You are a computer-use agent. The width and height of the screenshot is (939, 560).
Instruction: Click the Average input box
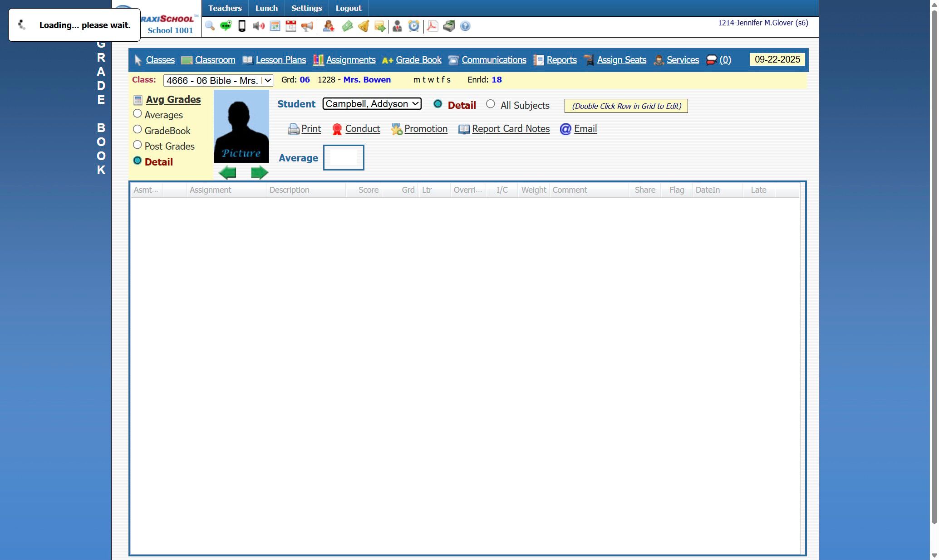pyautogui.click(x=344, y=158)
